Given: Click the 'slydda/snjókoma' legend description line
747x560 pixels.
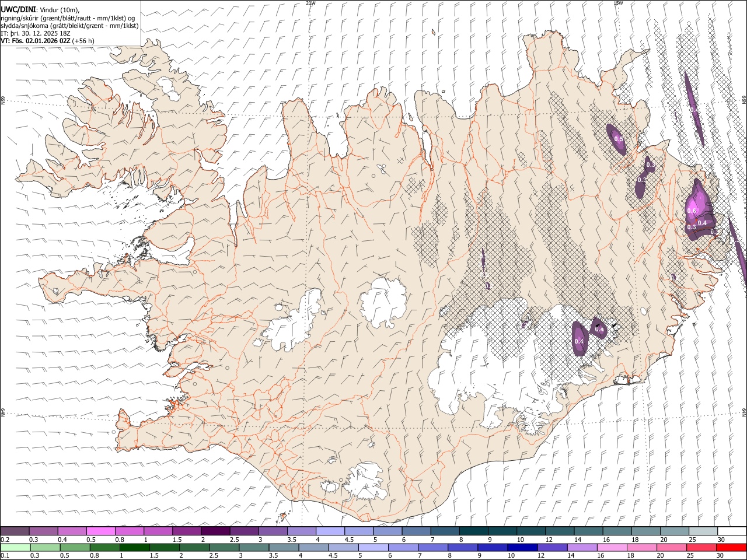Looking at the screenshot, I should pos(69,26).
